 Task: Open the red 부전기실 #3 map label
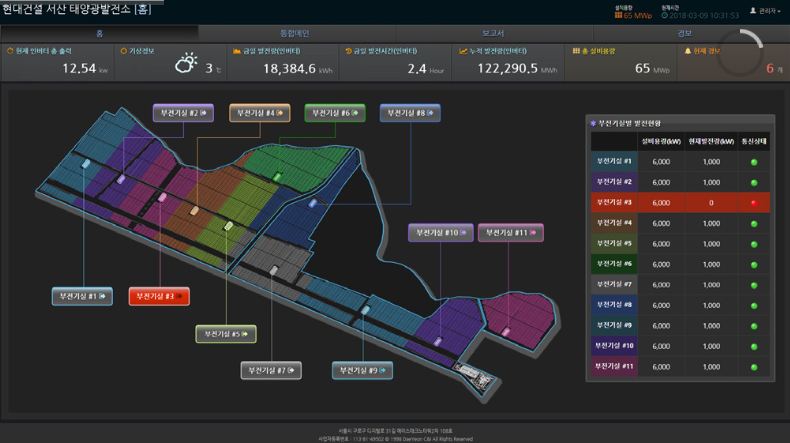[x=159, y=296]
